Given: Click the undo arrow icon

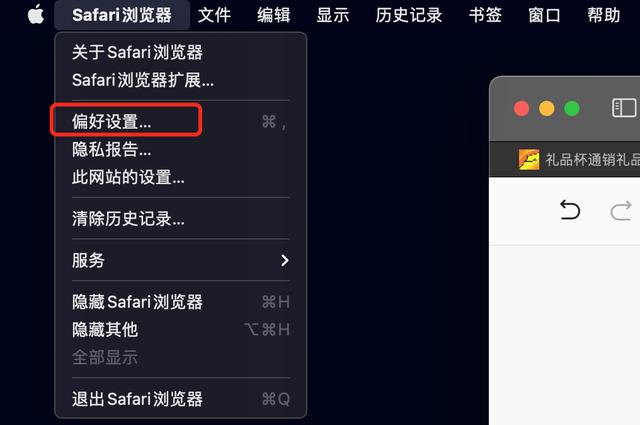Looking at the screenshot, I should pos(570,210).
